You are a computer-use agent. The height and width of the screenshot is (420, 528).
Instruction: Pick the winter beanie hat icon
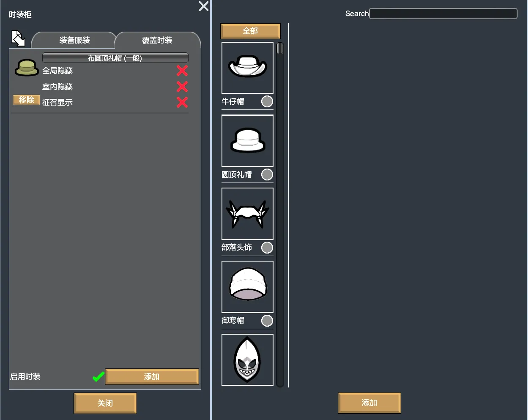(x=247, y=287)
